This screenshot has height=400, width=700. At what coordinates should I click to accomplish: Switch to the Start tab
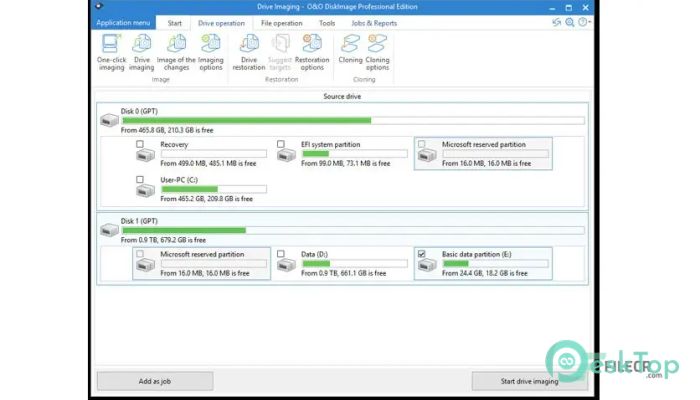click(x=175, y=23)
